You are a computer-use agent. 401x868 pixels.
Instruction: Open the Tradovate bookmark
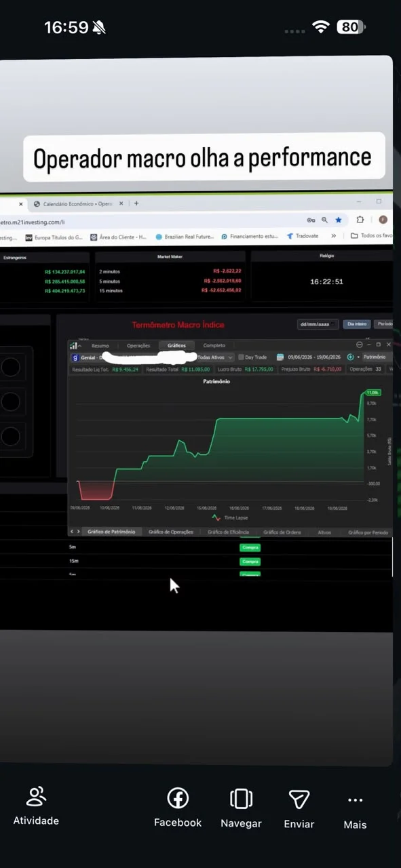tap(303, 236)
